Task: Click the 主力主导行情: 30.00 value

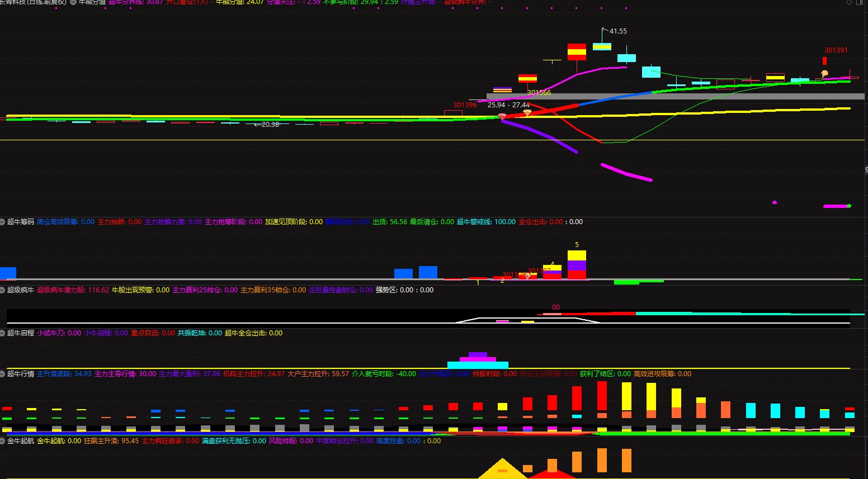Action: (x=125, y=374)
